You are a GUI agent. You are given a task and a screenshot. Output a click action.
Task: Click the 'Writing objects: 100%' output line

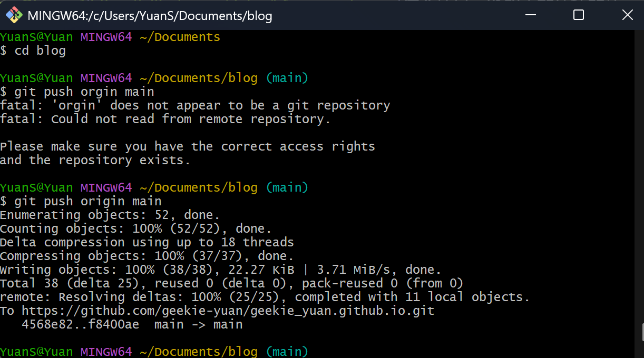(x=220, y=270)
